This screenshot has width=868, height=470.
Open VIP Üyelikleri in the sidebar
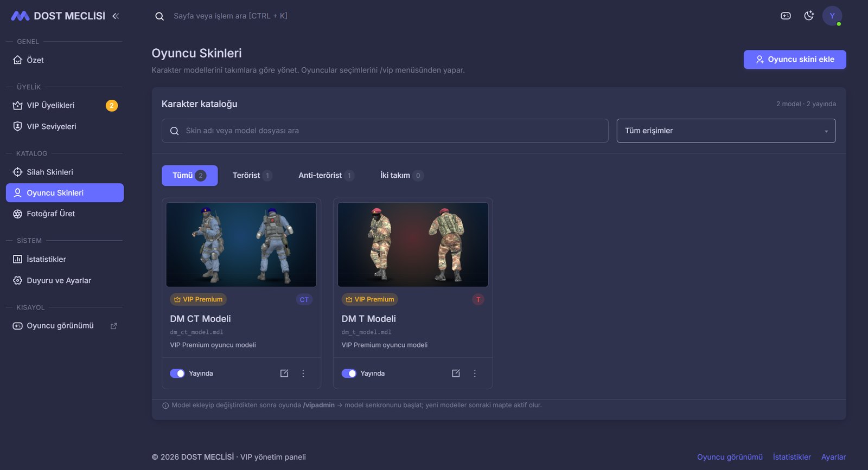(65, 106)
